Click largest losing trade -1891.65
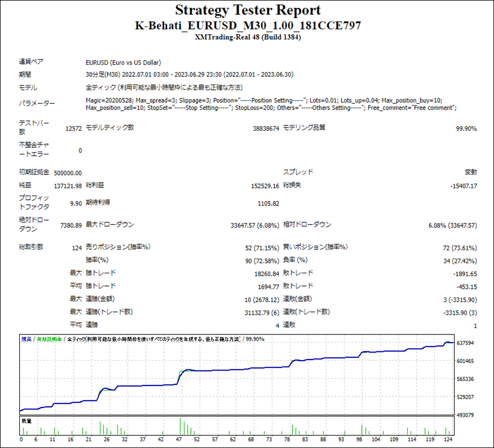 point(465,274)
